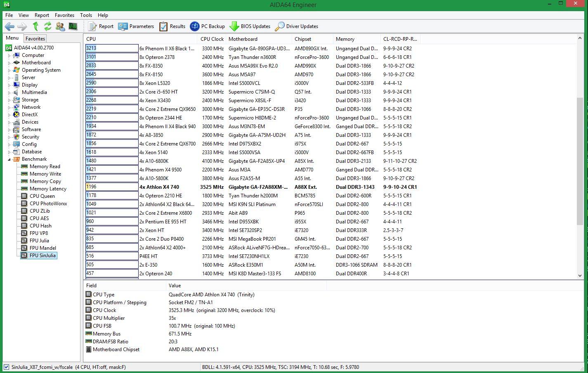The width and height of the screenshot is (588, 373).
Task: Click the Back navigation arrow
Action: (x=9, y=26)
